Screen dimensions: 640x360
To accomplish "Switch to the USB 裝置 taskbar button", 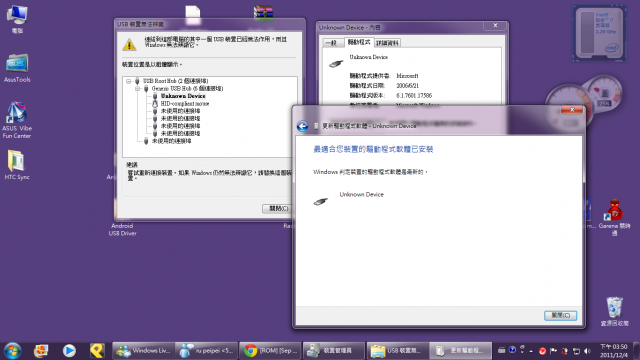I will (398, 351).
